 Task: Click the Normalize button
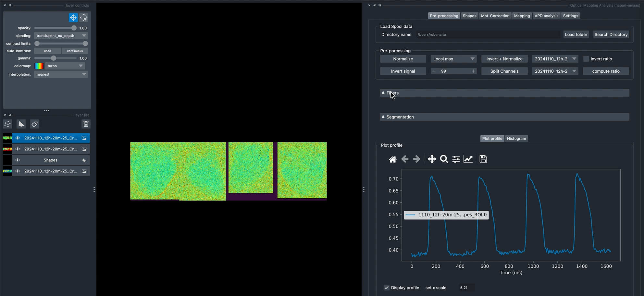(x=403, y=59)
